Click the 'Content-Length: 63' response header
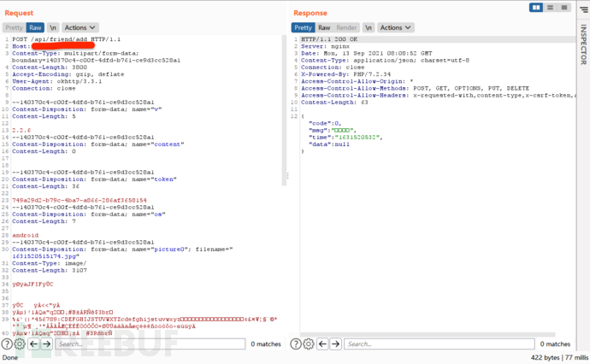 [334, 103]
